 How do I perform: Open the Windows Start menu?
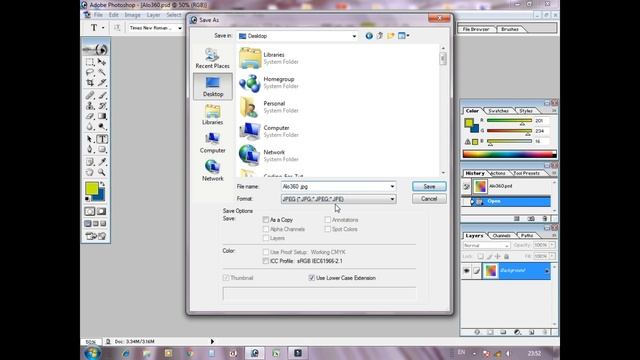(93, 353)
